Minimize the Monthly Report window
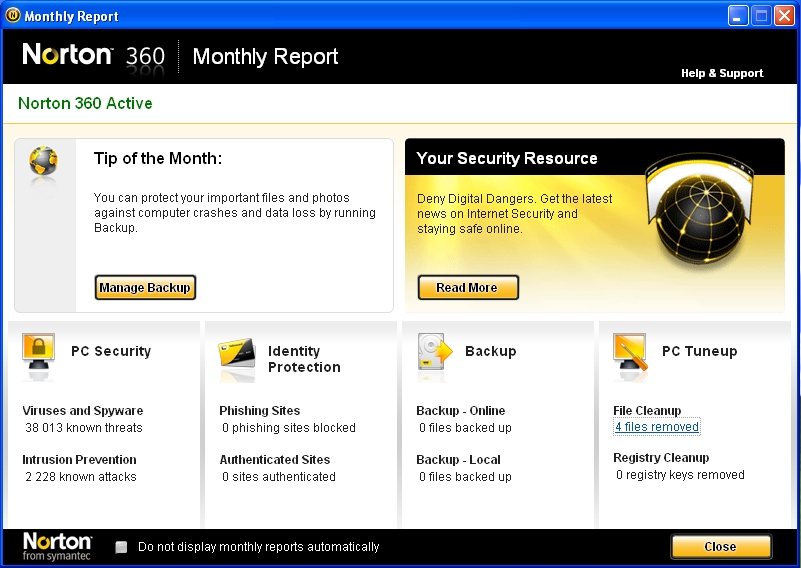 pyautogui.click(x=738, y=16)
